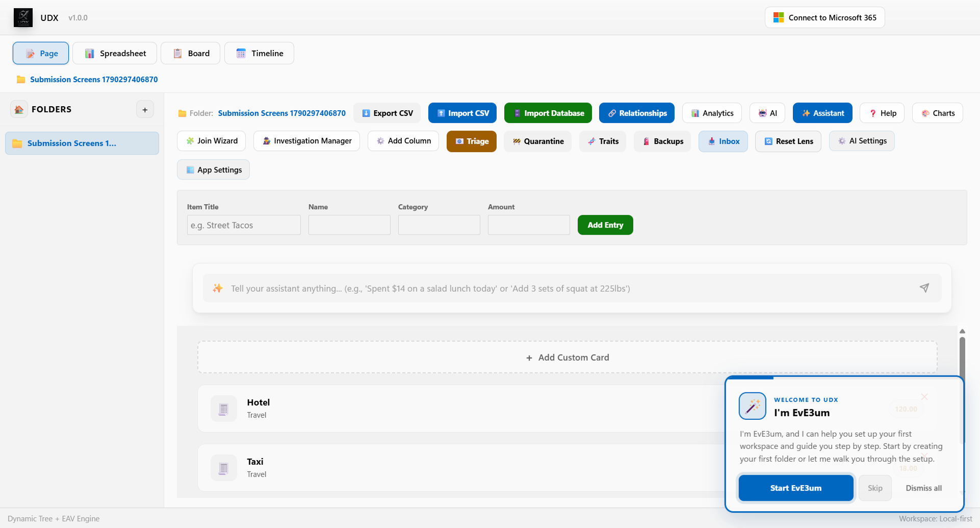
Task: Open Quarantine
Action: pos(538,141)
